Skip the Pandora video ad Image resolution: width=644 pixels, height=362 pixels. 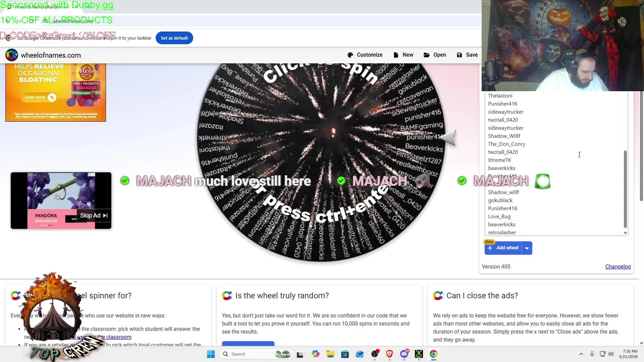click(94, 216)
